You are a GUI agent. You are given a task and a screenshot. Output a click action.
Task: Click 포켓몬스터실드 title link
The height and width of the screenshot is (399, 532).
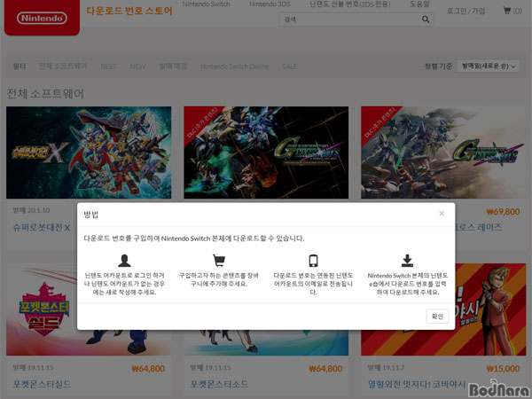click(42, 384)
